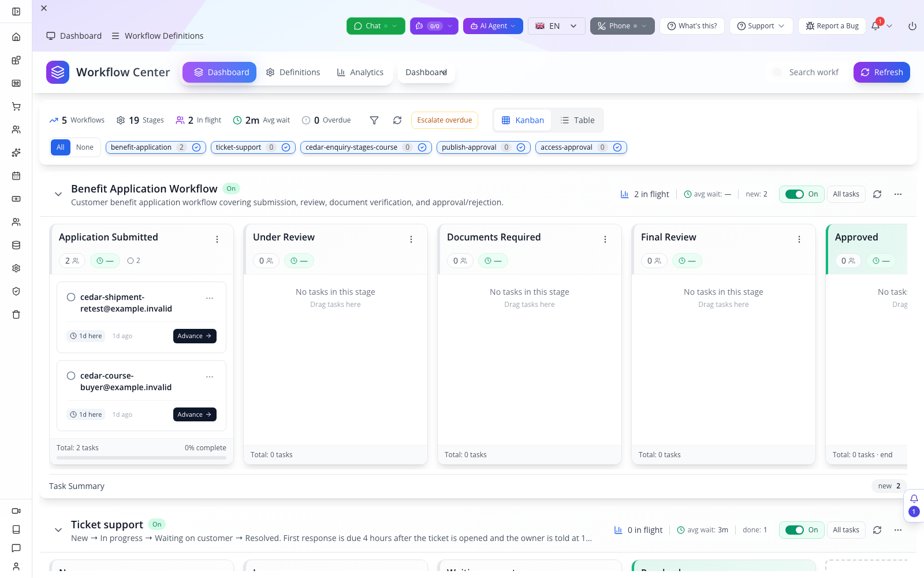Click the filter funnel icon in stats bar
The image size is (924, 578).
pyautogui.click(x=374, y=120)
